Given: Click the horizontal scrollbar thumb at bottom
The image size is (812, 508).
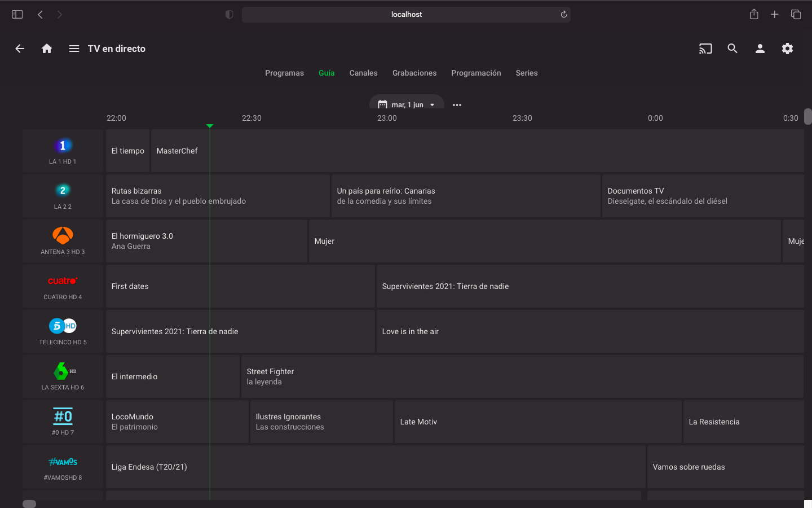Looking at the screenshot, I should 29,504.
